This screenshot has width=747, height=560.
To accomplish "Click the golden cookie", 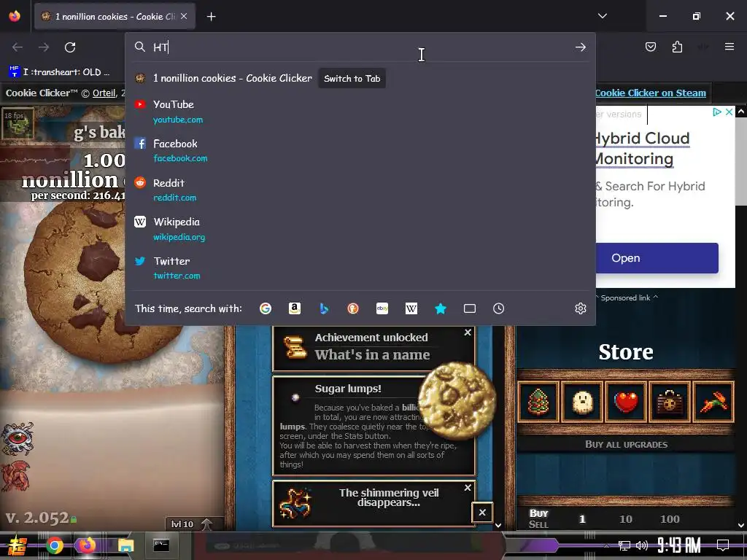I will (x=457, y=400).
